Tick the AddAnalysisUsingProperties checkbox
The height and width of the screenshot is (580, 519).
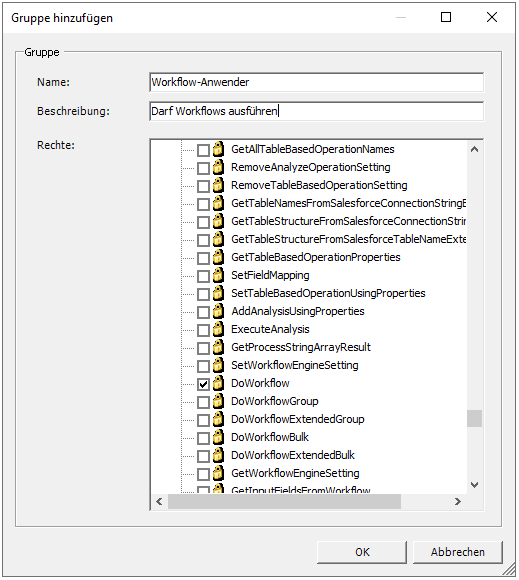[203, 313]
